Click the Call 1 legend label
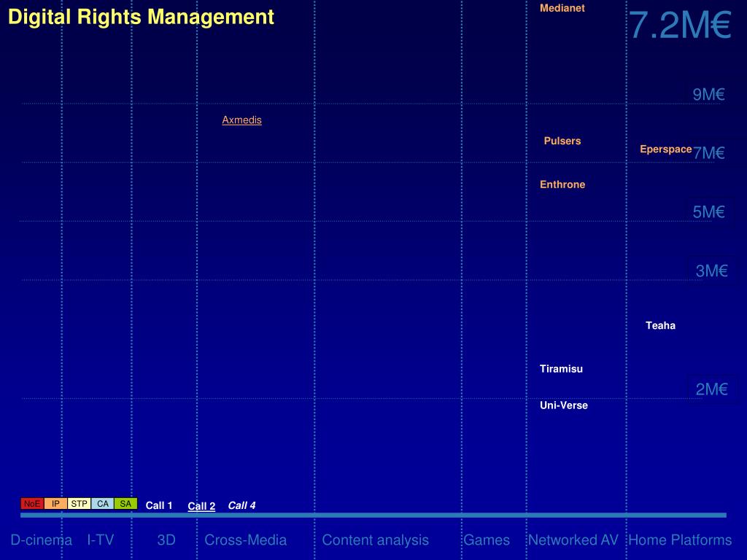This screenshot has height=560, width=747. 158,505
